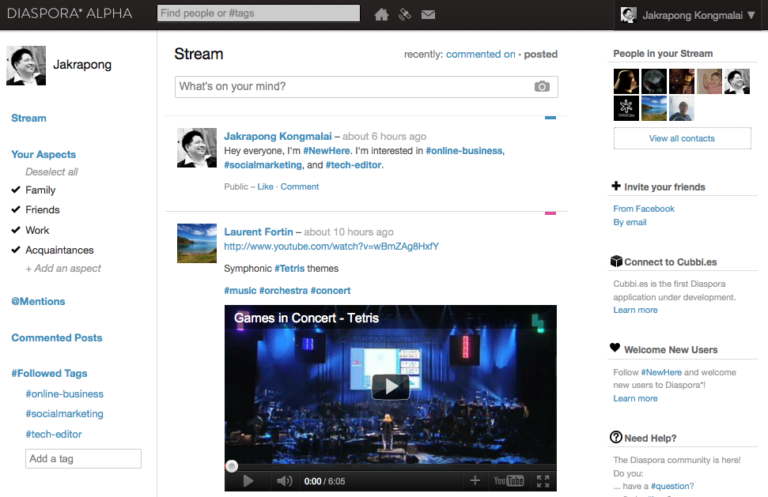The height and width of the screenshot is (497, 768).
Task: Enter fullscreen on the video player
Action: (x=543, y=481)
